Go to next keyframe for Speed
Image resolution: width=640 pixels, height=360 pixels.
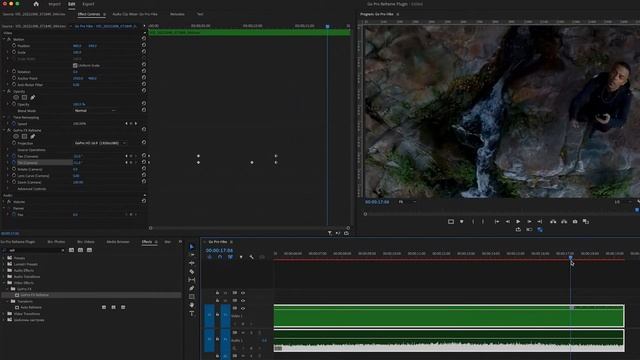click(136, 123)
